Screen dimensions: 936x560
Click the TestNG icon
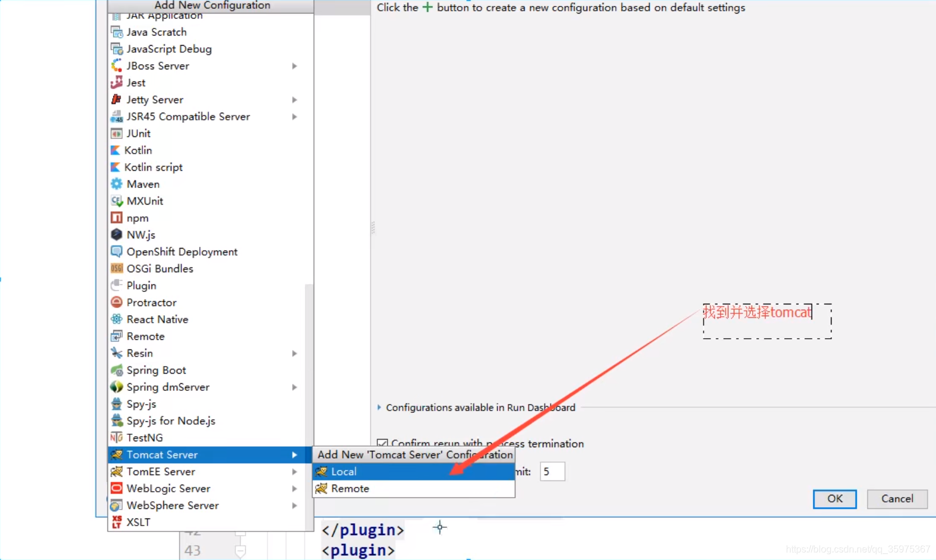point(117,438)
